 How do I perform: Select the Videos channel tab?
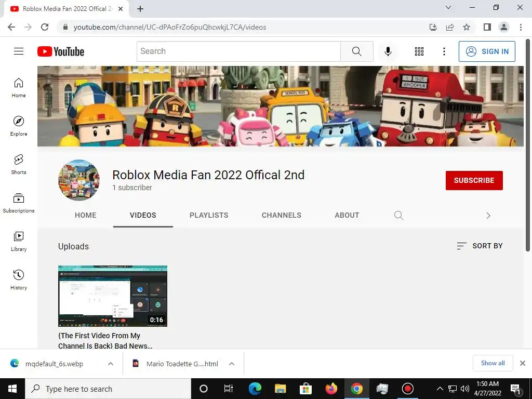(143, 215)
